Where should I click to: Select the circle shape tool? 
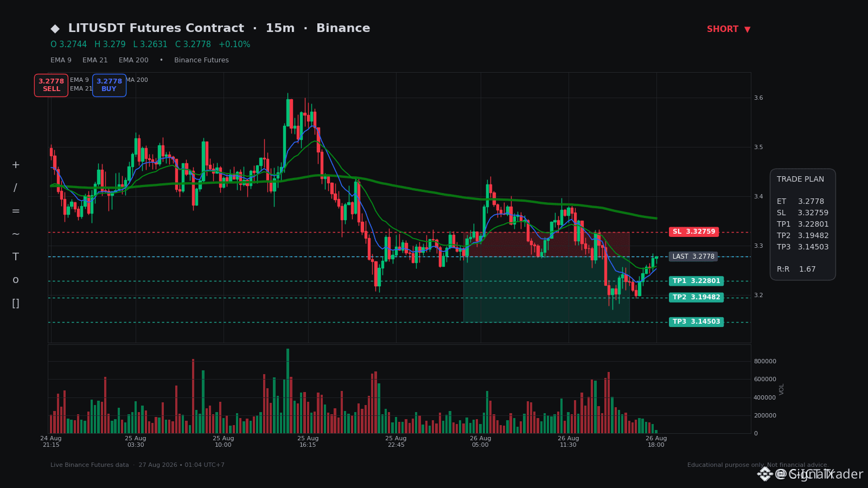[x=16, y=280]
